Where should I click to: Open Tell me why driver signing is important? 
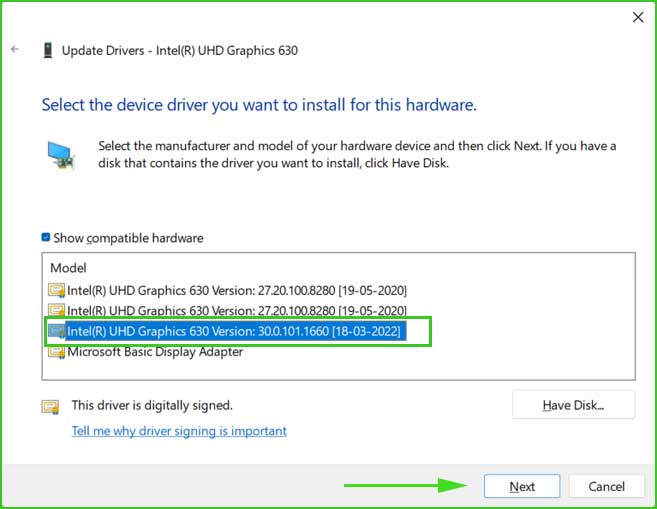(x=179, y=431)
